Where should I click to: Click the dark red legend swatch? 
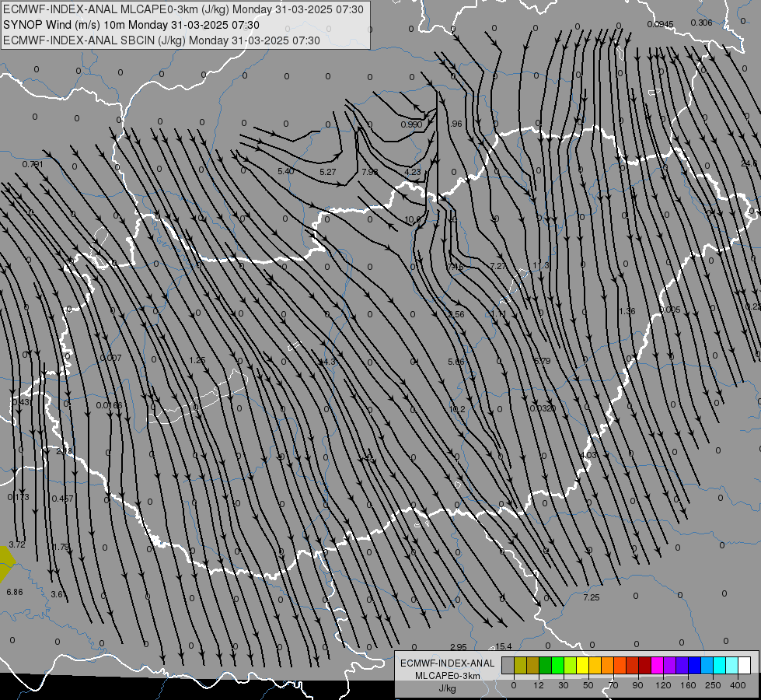pyautogui.click(x=644, y=665)
